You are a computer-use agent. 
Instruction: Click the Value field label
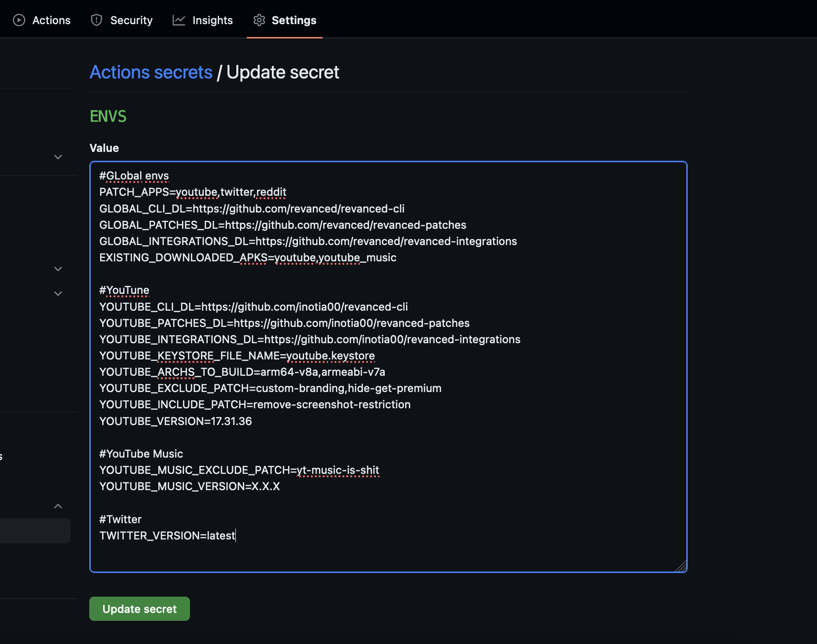click(104, 148)
